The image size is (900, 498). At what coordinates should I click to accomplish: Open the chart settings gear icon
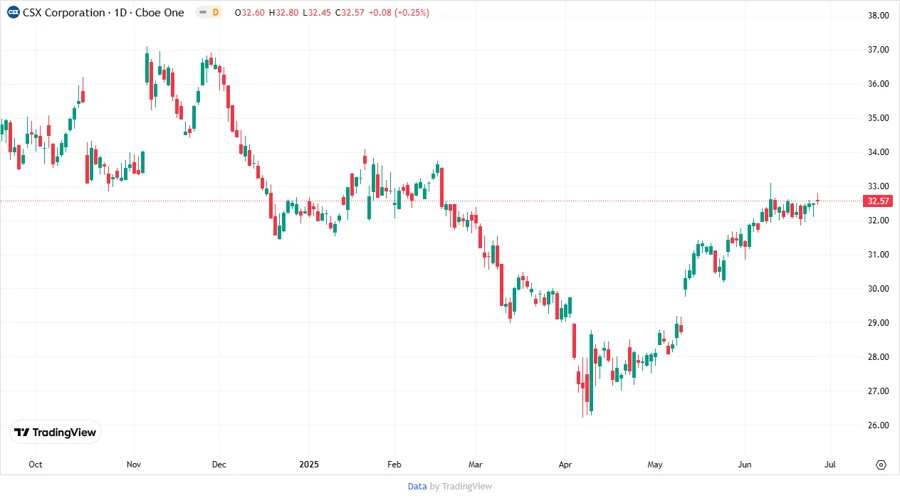881,465
